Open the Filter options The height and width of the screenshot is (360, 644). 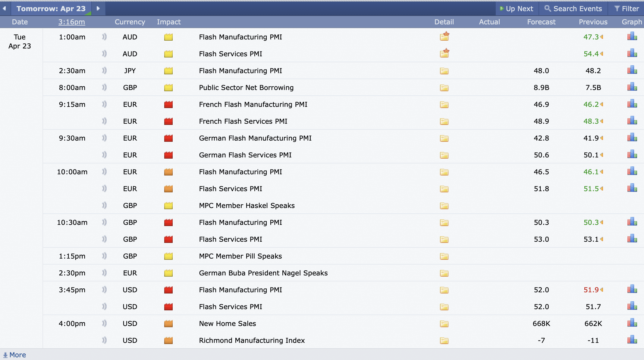click(627, 9)
